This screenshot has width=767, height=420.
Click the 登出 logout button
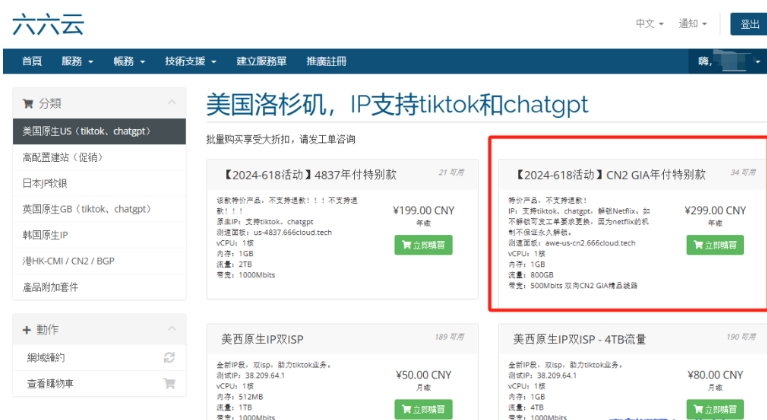tap(749, 24)
